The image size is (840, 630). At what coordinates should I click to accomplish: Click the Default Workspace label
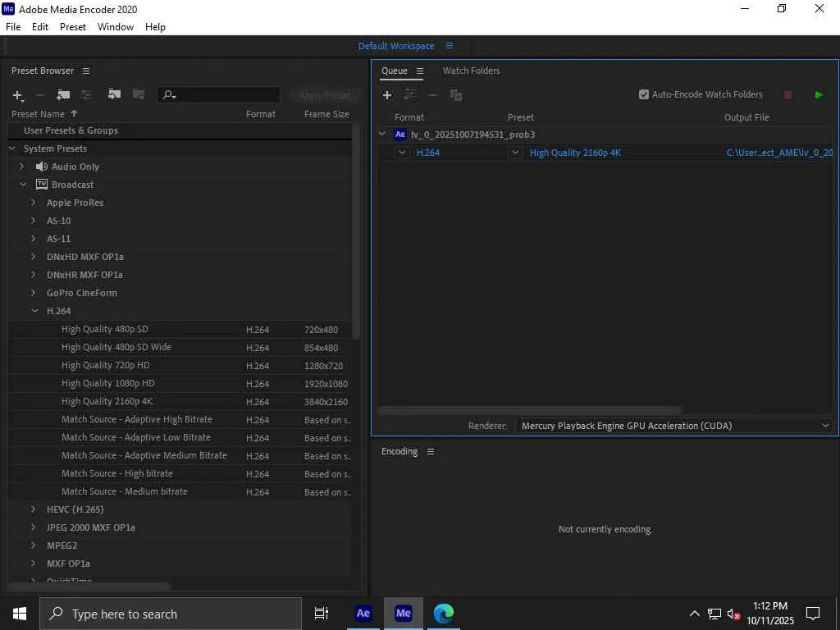(x=396, y=46)
